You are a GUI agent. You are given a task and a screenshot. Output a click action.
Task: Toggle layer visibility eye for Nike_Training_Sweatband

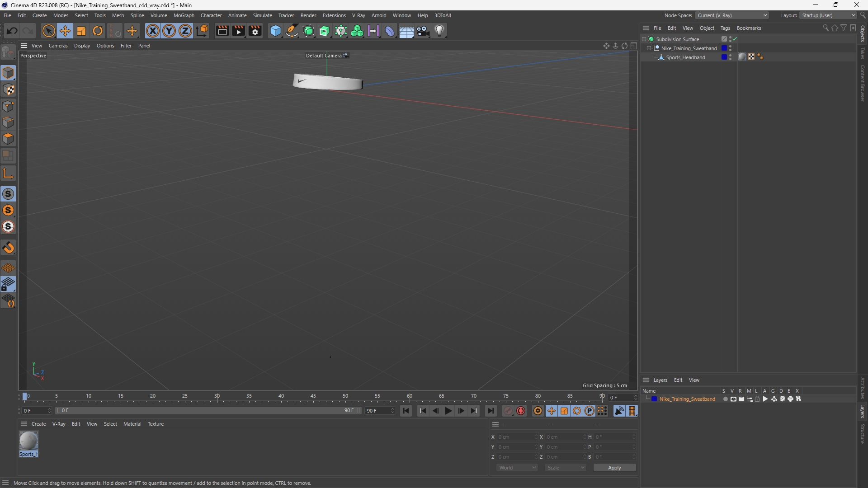pos(733,399)
